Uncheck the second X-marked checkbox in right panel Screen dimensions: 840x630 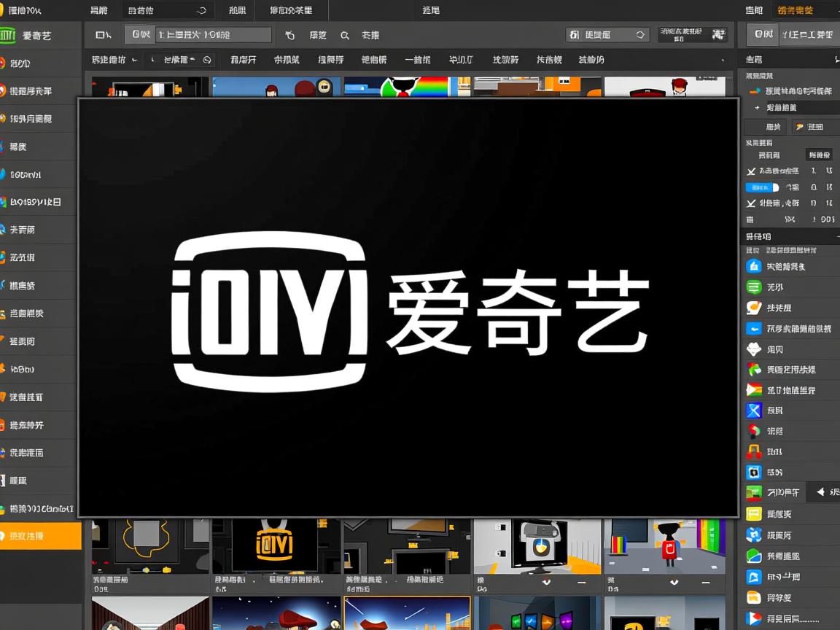tap(751, 203)
